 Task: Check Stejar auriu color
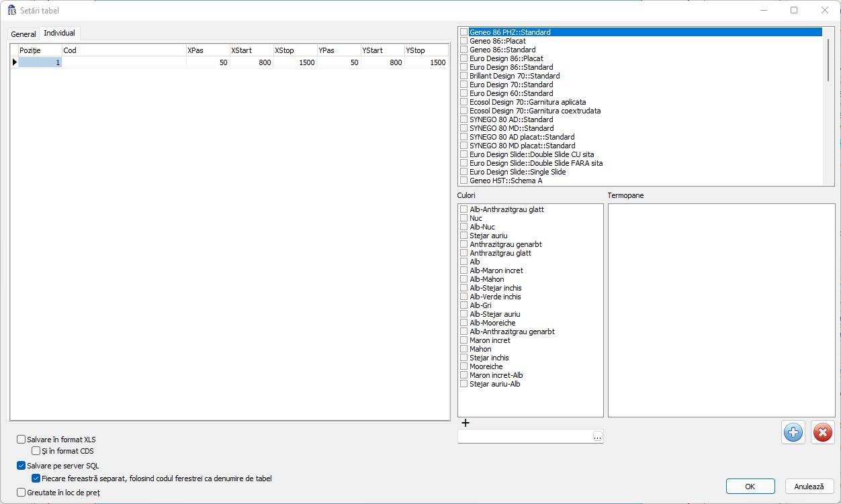pyautogui.click(x=463, y=236)
